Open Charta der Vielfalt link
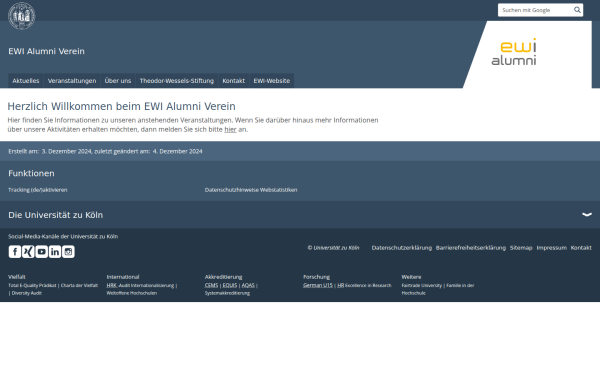600x375 pixels. pos(79,285)
